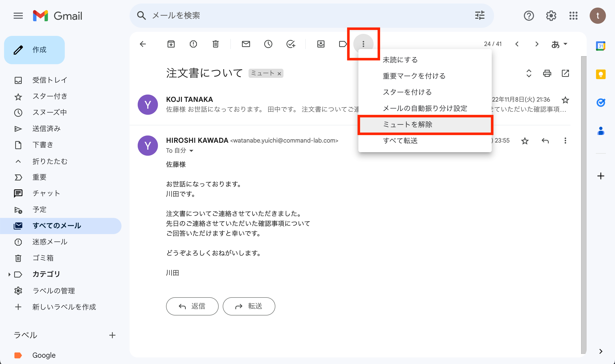Select メールの自動振り分け設定

(425, 108)
